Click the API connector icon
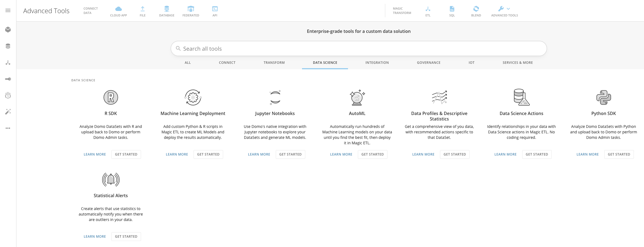 [215, 9]
